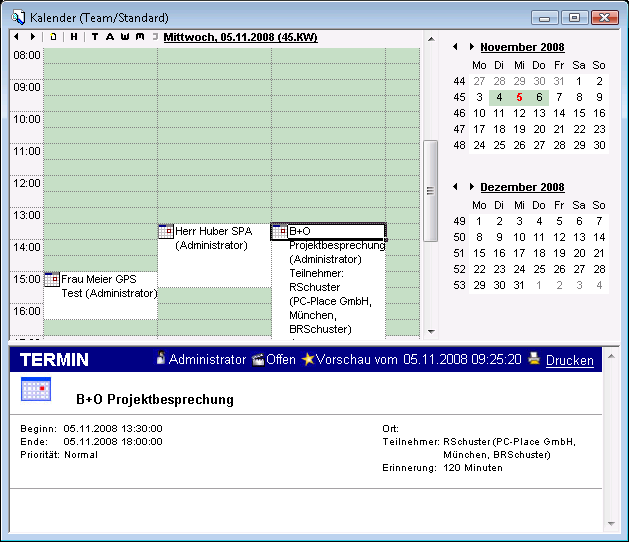
Task: Close the Kalender window
Action: [x=605, y=18]
